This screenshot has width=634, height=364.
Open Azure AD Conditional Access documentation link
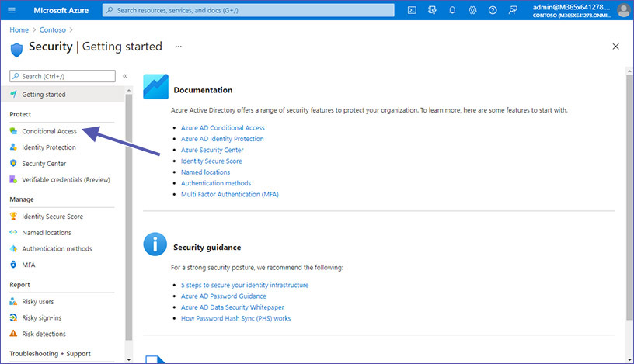pos(223,127)
